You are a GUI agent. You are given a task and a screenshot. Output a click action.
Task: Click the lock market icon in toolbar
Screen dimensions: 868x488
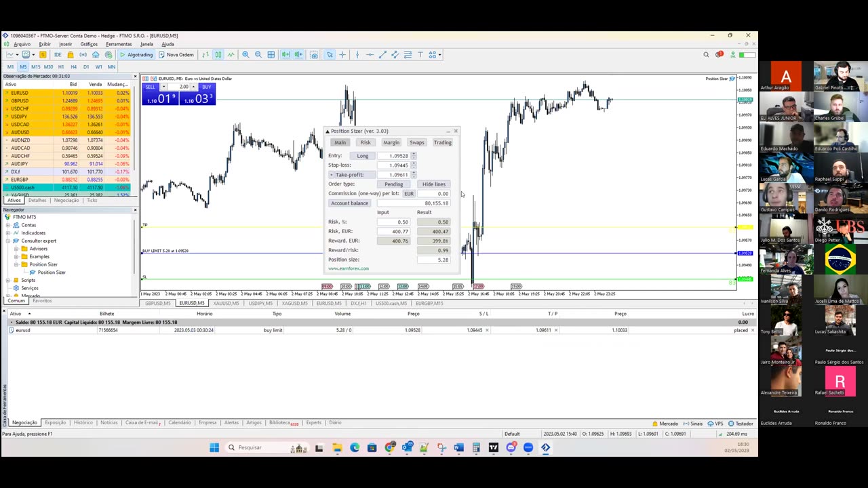pos(70,54)
